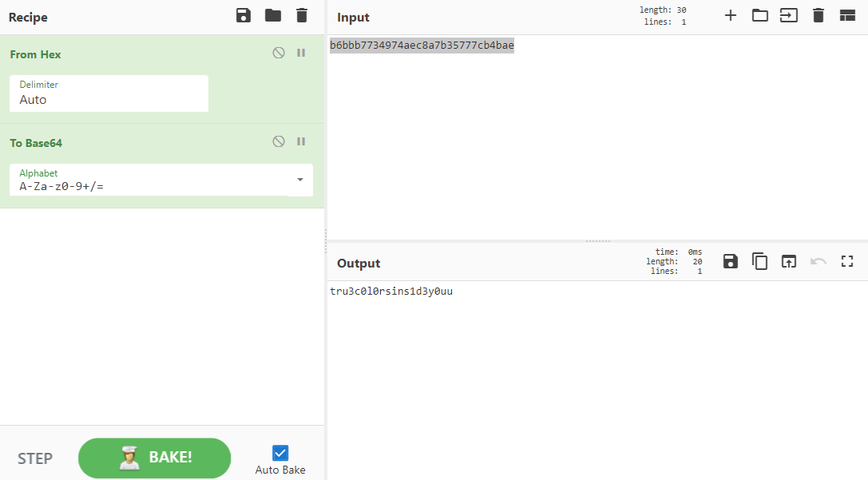Image resolution: width=868 pixels, height=480 pixels.
Task: Add a new input tab
Action: (730, 14)
